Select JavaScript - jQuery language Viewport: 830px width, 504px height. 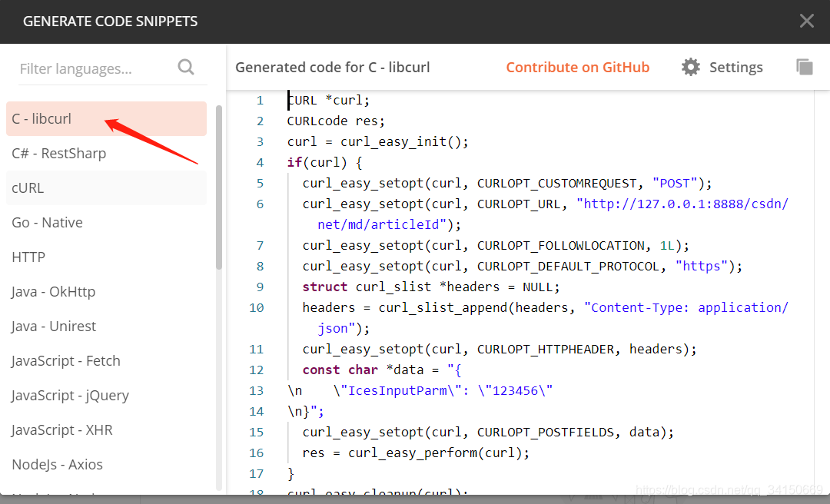[106, 396]
